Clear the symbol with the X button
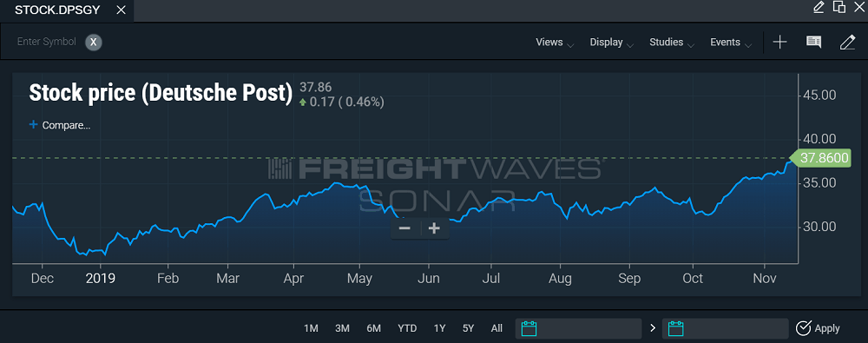 coord(94,42)
